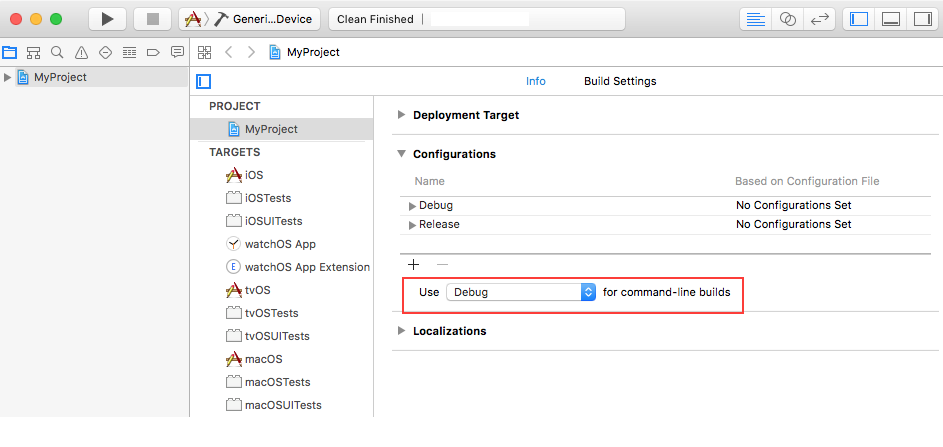Click the Run (play) button
The height and width of the screenshot is (447, 943).
108,19
